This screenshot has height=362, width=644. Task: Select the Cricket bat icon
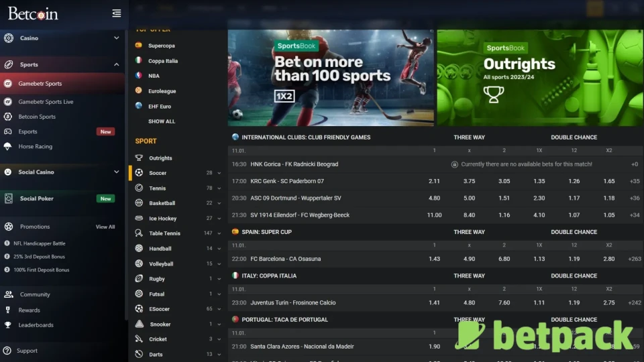pos(140,339)
